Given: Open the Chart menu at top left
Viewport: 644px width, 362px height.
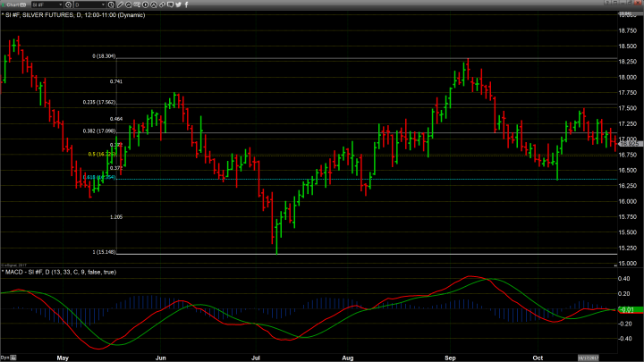Looking at the screenshot, I should pyautogui.click(x=15, y=5).
